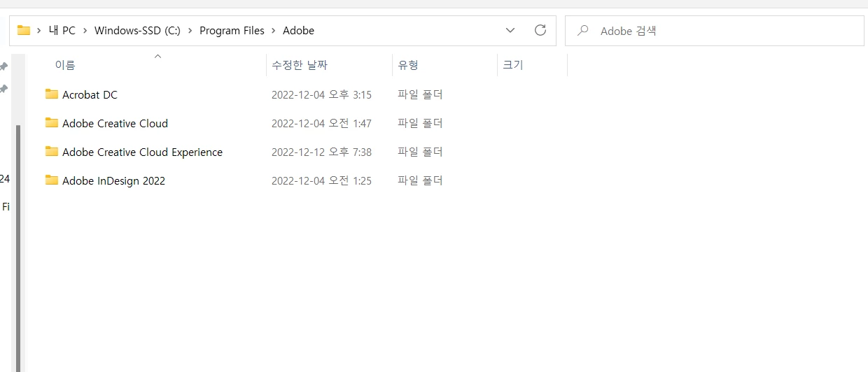Click 파일 폴더 type in InDesign 2022 row
Image resolution: width=868 pixels, height=372 pixels.
point(420,180)
